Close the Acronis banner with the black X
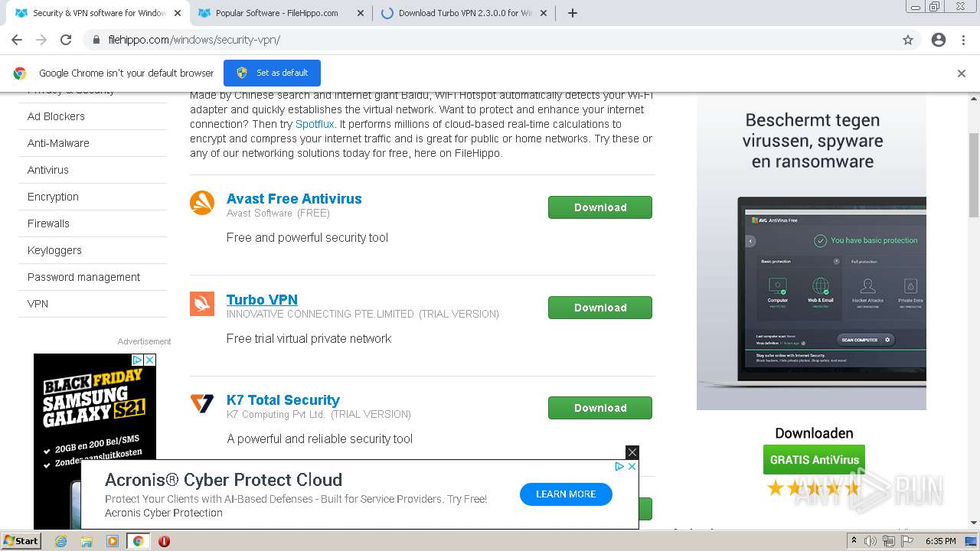Viewport: 980px width, 551px height. pos(632,452)
